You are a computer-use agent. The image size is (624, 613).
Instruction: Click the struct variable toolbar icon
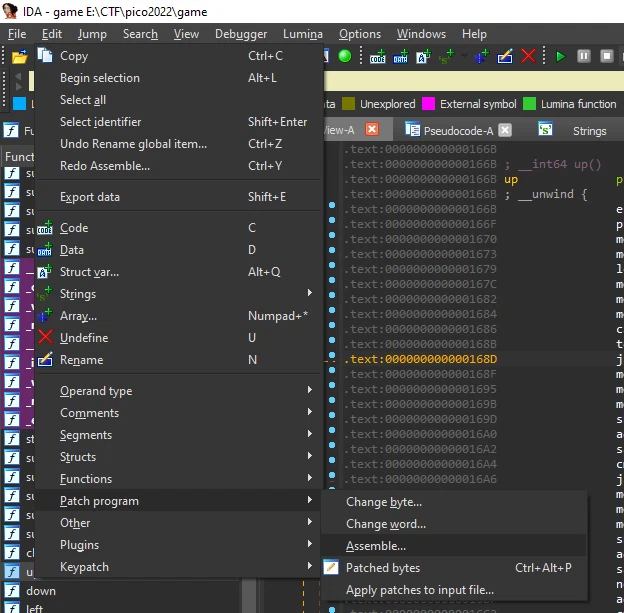click(423, 57)
